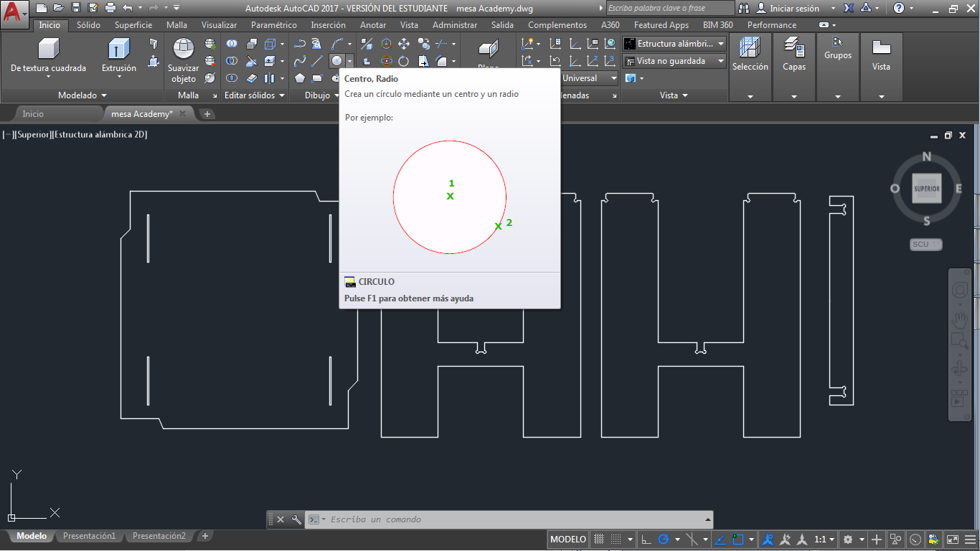Click the [Estructura alámbrica 2D] viewport label
This screenshot has width=980, height=551.
100,134
